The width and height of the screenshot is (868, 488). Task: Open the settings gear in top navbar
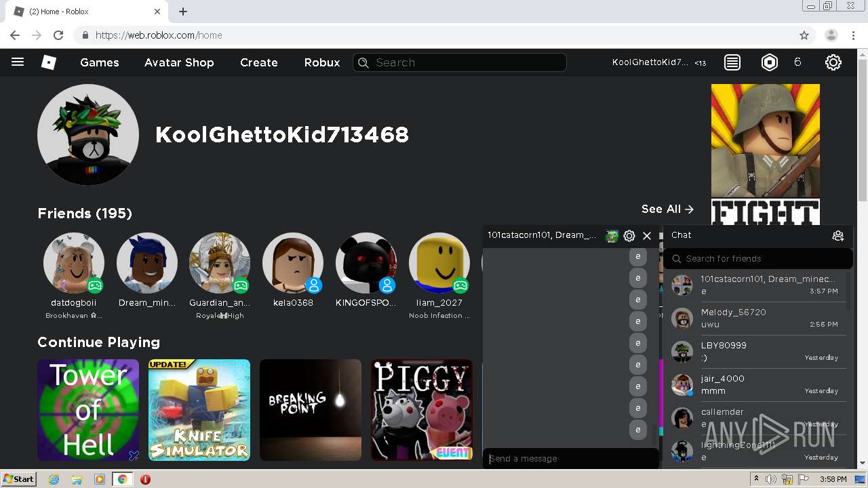coord(833,62)
